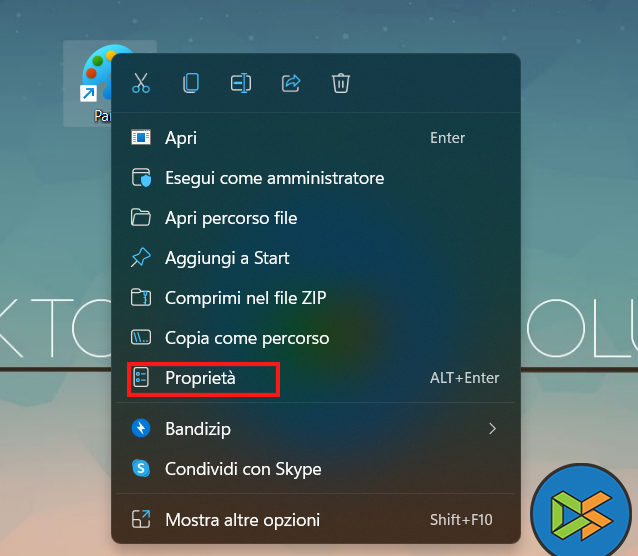Click the Copy icon in context menu

(191, 83)
